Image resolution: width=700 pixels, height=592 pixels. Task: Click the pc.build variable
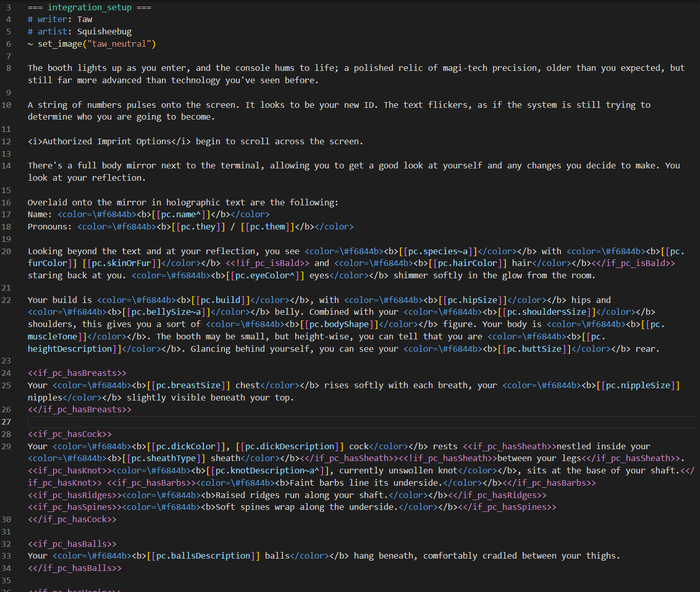point(220,300)
